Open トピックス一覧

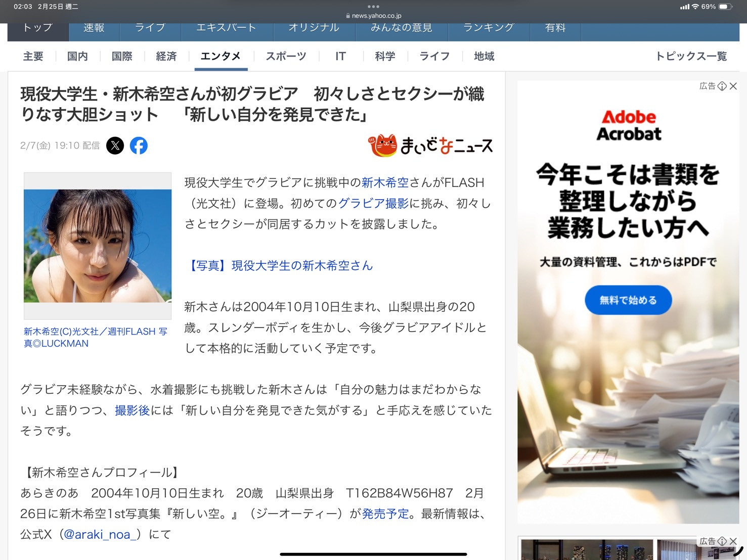click(691, 56)
